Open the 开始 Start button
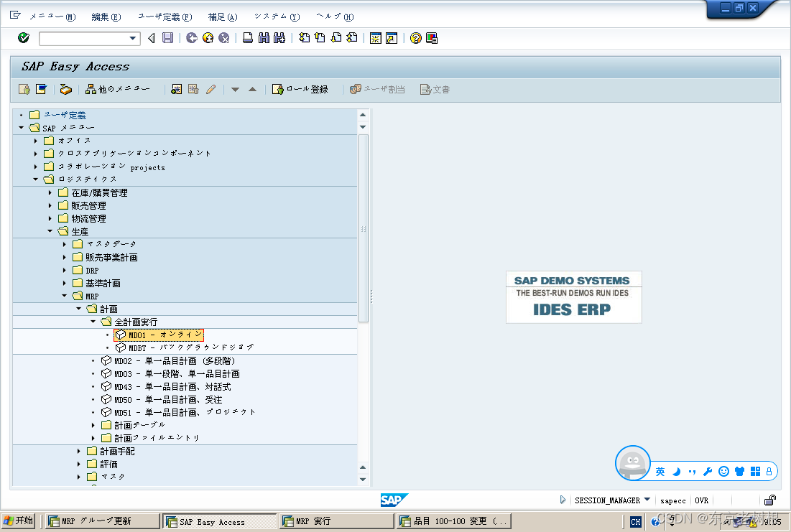 (18, 521)
